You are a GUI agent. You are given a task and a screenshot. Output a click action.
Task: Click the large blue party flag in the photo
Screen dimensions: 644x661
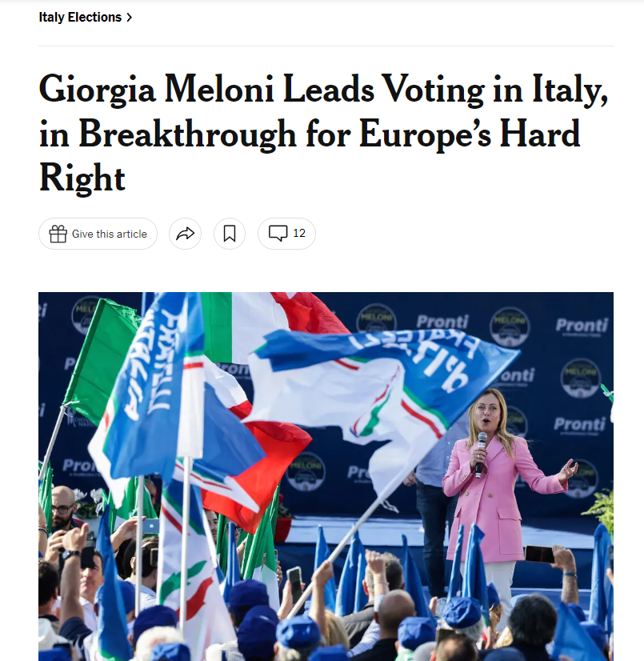click(376, 376)
